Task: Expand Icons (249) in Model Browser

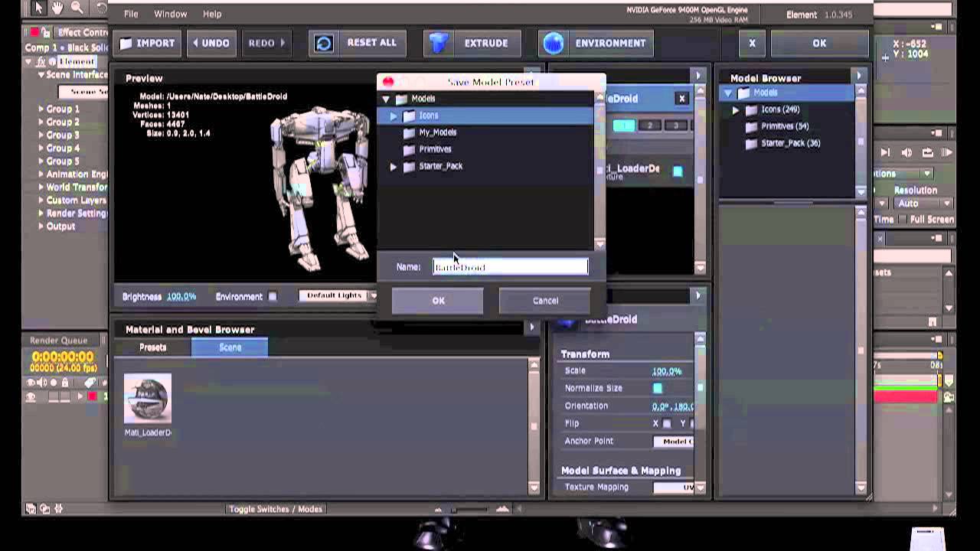Action: click(736, 109)
